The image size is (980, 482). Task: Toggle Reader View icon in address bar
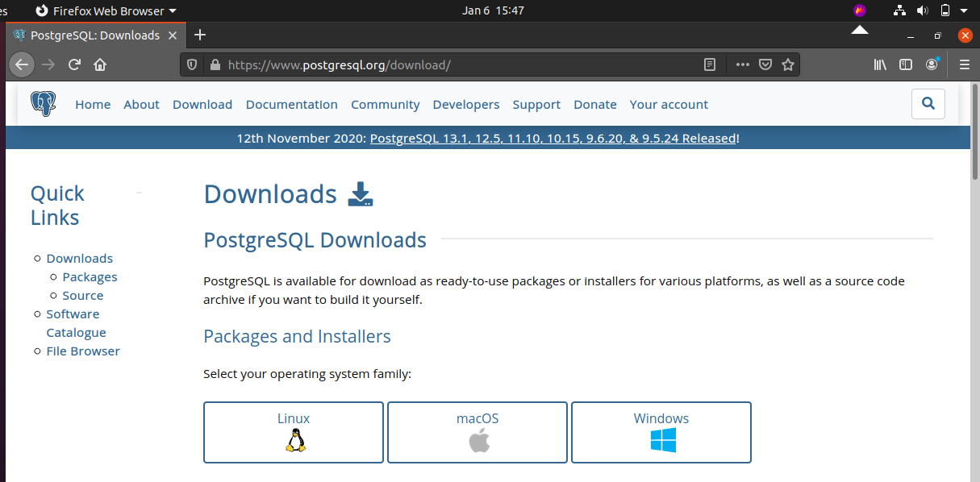[x=710, y=65]
